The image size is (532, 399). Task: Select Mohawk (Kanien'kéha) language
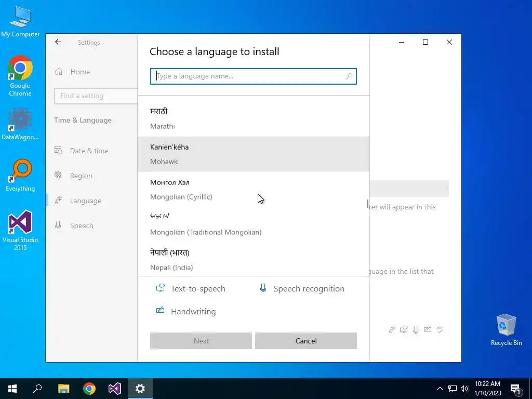point(253,154)
